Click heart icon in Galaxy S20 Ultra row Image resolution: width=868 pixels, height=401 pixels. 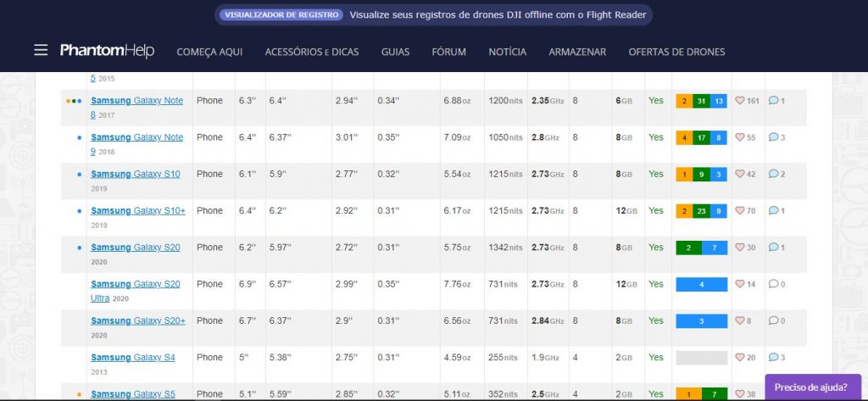pos(739,284)
